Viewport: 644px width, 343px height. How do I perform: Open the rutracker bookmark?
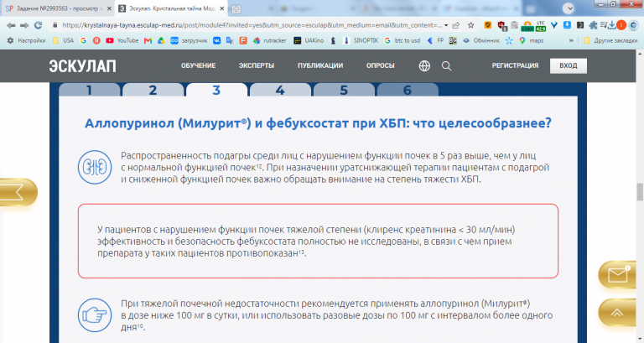pyautogui.click(x=269, y=40)
